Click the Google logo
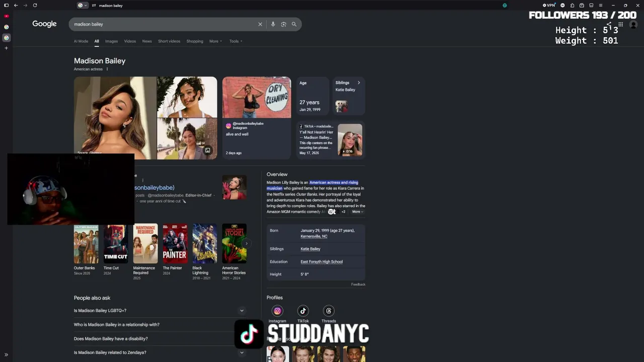Screen dimensions: 644x362 click(44, 24)
